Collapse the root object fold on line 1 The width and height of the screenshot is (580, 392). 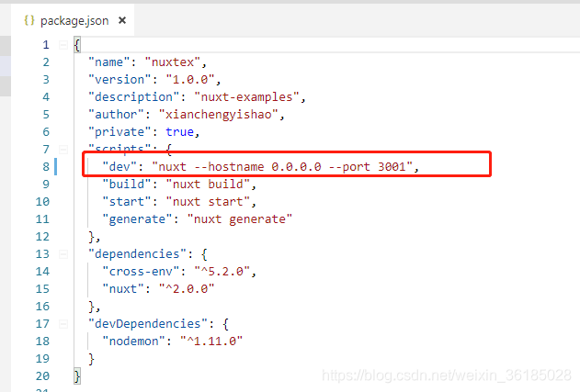click(x=63, y=45)
